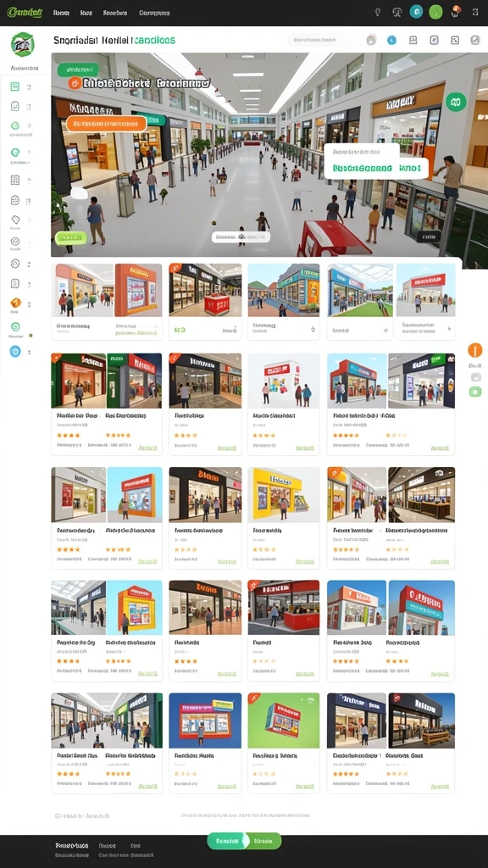The image size is (488, 868).
Task: Click the tag-shaped sidebar icon
Action: (x=15, y=220)
